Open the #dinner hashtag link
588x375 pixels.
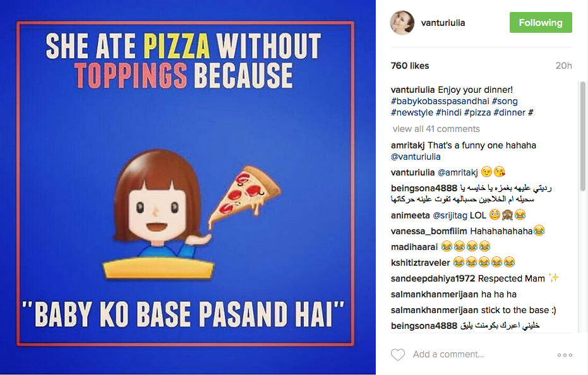click(x=512, y=112)
